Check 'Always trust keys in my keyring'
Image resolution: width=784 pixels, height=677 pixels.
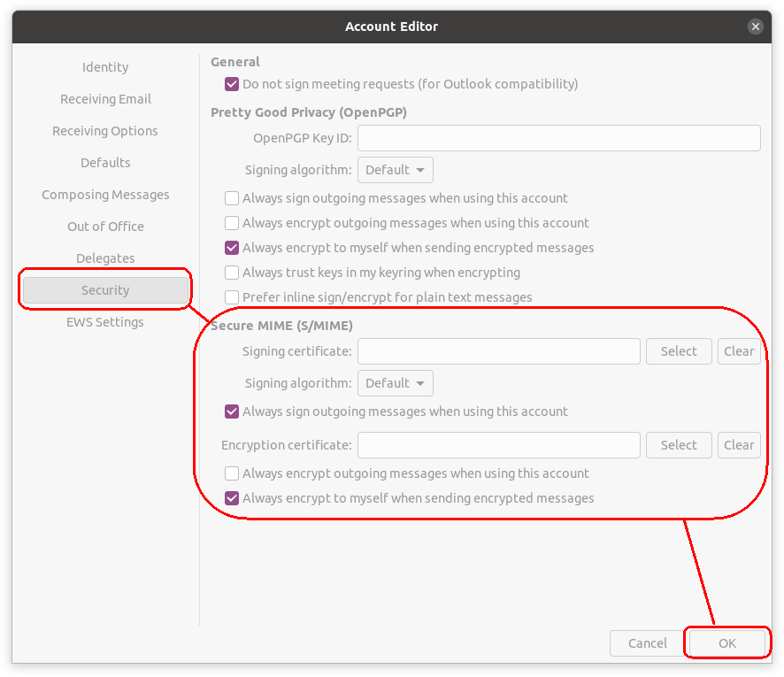point(232,273)
